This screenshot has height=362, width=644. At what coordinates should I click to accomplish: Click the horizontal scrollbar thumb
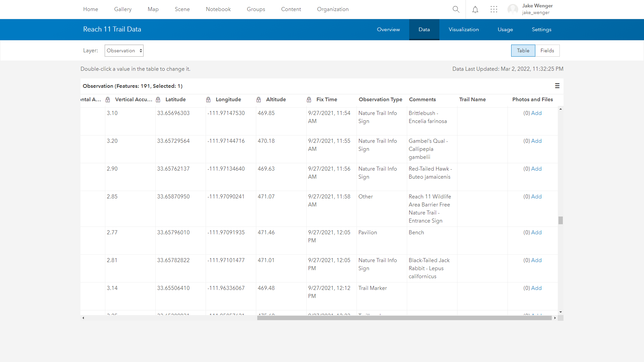404,318
